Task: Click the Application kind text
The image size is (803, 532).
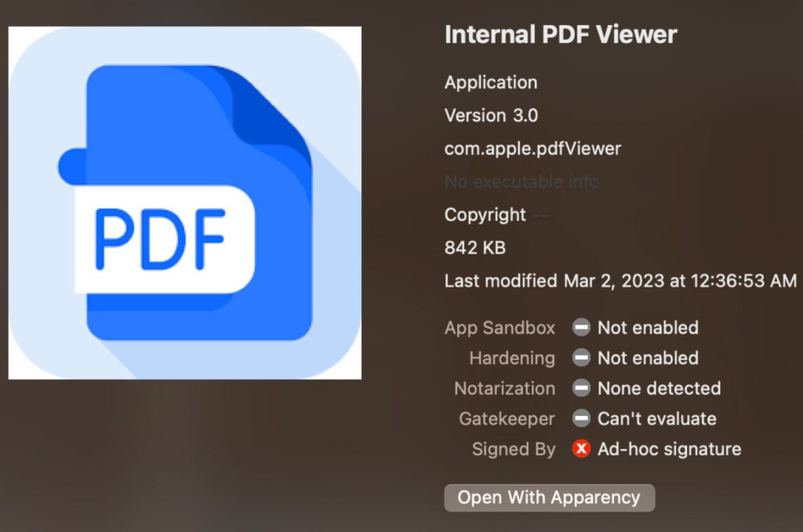Action: tap(491, 82)
